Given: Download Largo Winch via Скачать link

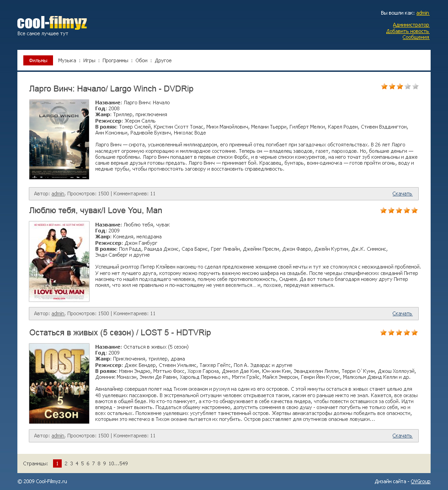Looking at the screenshot, I should tap(402, 194).
